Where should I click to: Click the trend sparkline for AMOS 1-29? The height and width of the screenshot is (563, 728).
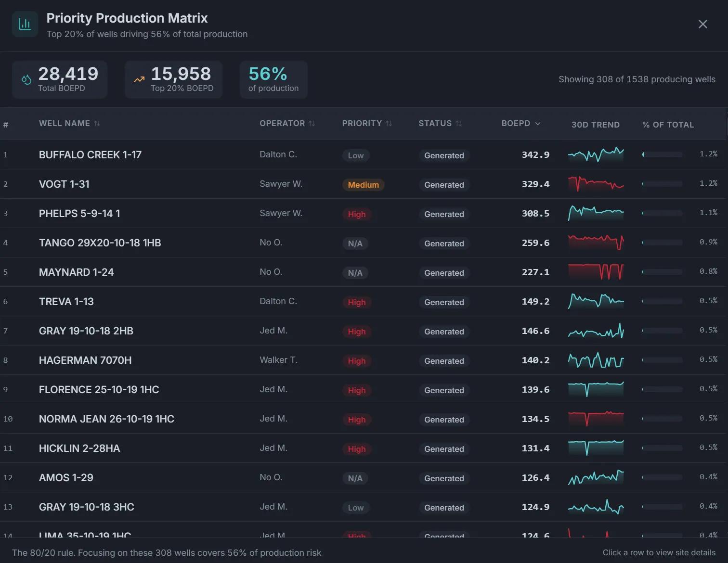pos(596,477)
